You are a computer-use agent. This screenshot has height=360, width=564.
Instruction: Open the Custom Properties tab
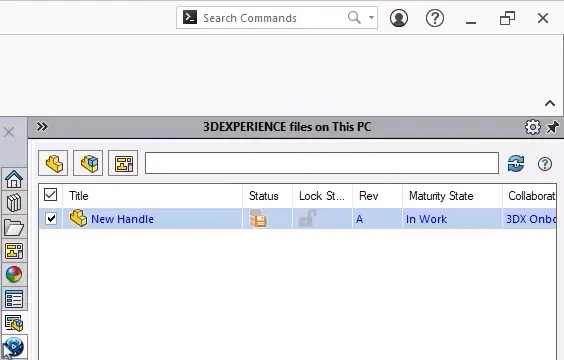(x=14, y=299)
